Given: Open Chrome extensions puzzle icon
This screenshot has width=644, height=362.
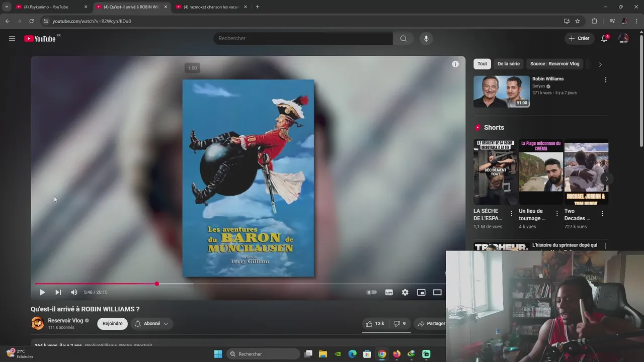Looking at the screenshot, I should point(595,21).
